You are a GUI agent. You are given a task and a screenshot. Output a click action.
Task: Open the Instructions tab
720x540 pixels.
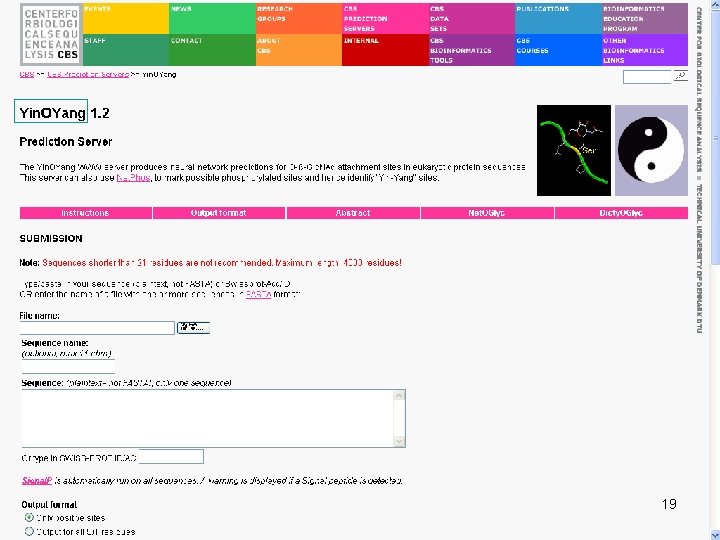click(85, 213)
